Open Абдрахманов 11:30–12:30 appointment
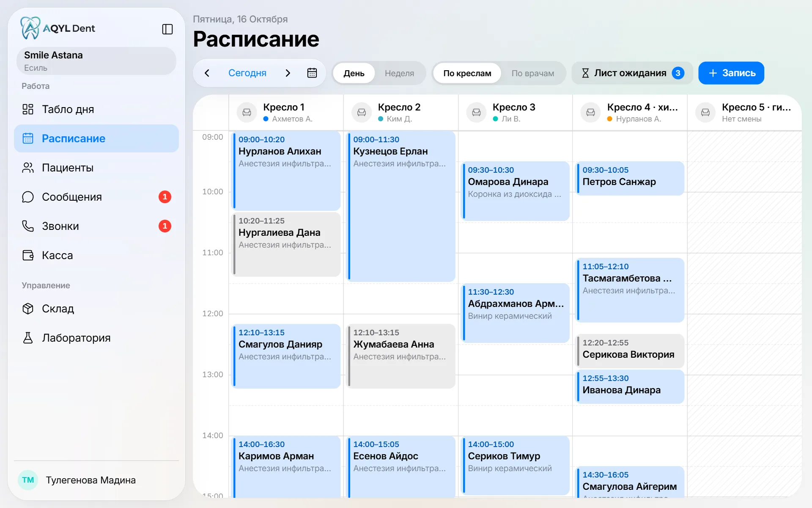The width and height of the screenshot is (812, 508). (516, 313)
